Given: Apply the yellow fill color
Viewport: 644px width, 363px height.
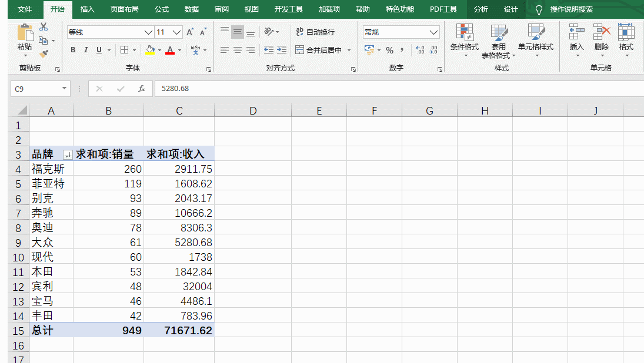Looking at the screenshot, I should coord(151,50).
